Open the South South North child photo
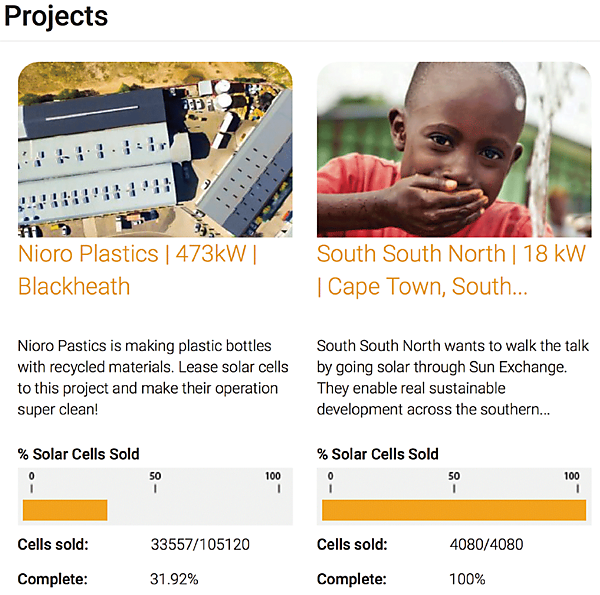600x595 pixels. pyautogui.click(x=454, y=149)
